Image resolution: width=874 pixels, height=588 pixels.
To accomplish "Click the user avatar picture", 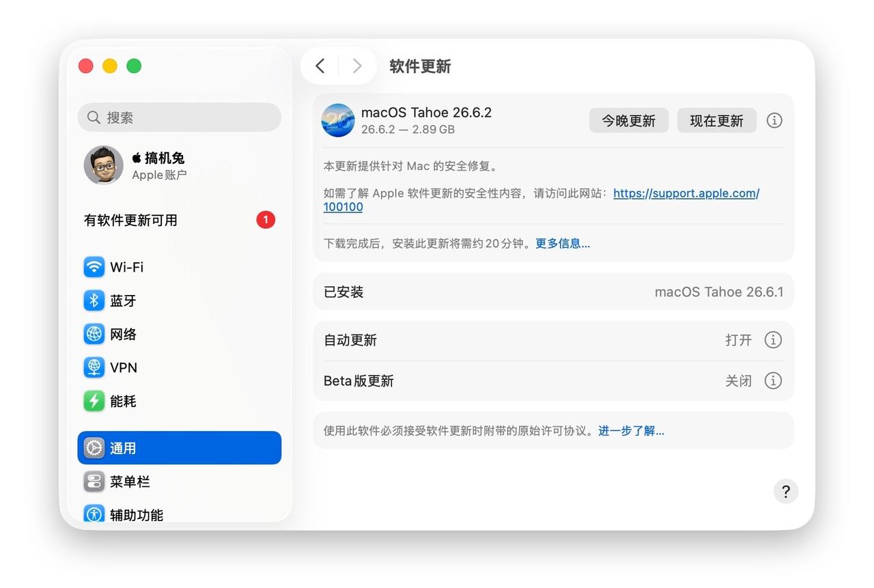I will click(x=104, y=165).
